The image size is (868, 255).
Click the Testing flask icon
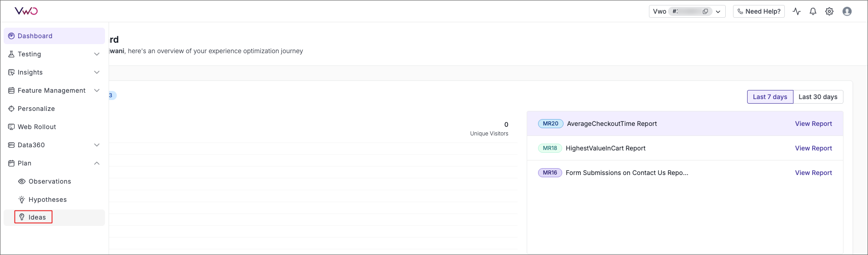(x=11, y=54)
